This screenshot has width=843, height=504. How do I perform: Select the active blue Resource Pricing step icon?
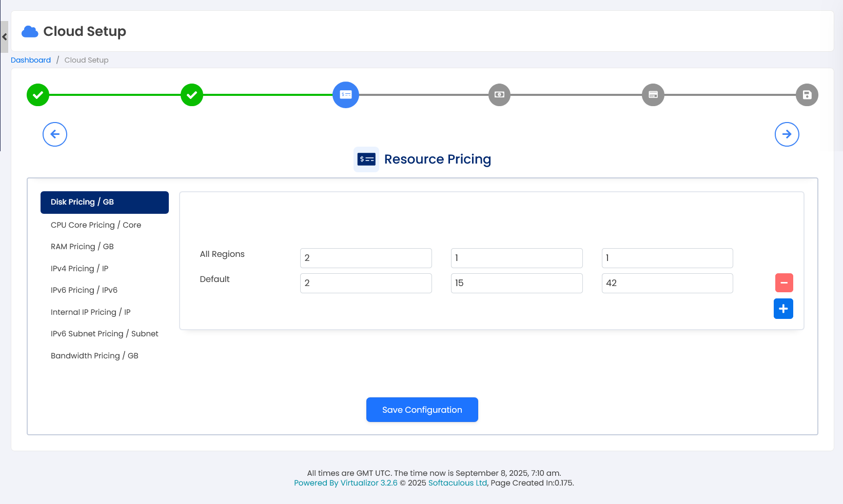click(x=346, y=95)
